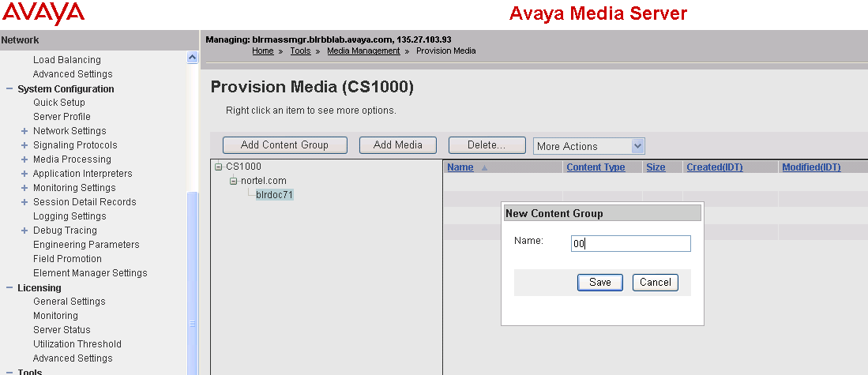Click the Licensing heading
868x375 pixels.
point(39,287)
